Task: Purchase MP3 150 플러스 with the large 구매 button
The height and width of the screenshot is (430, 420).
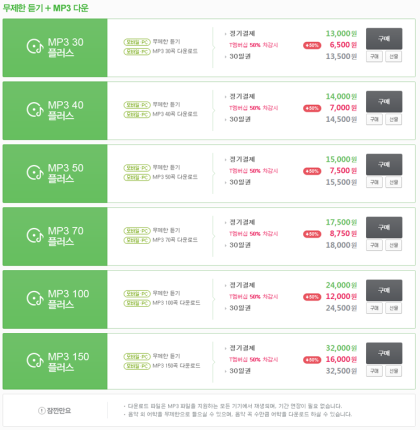Action: [384, 353]
